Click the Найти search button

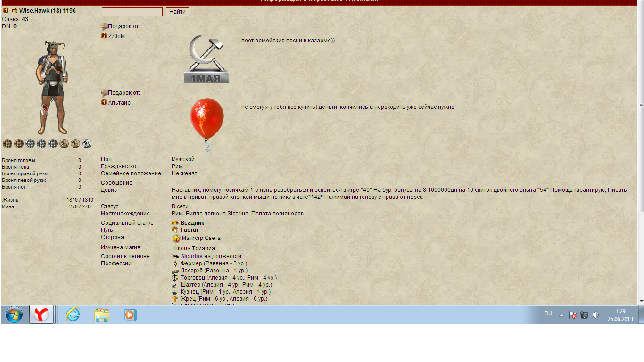(x=177, y=12)
